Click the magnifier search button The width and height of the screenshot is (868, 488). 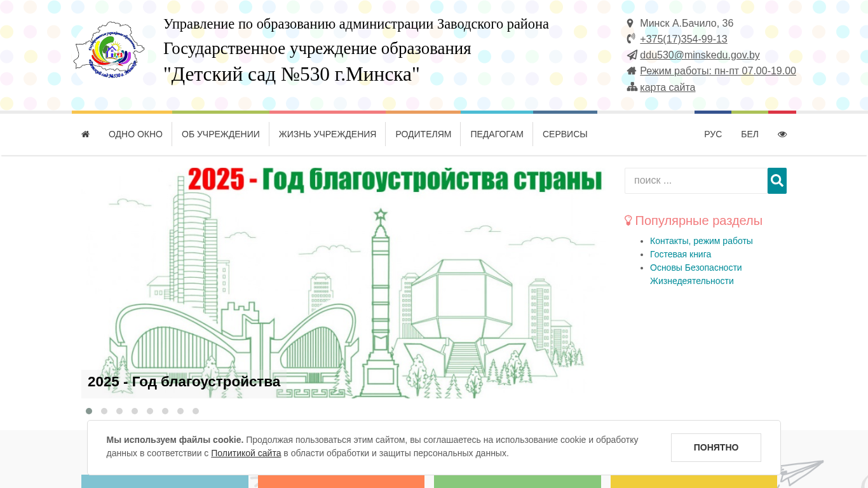click(x=776, y=180)
